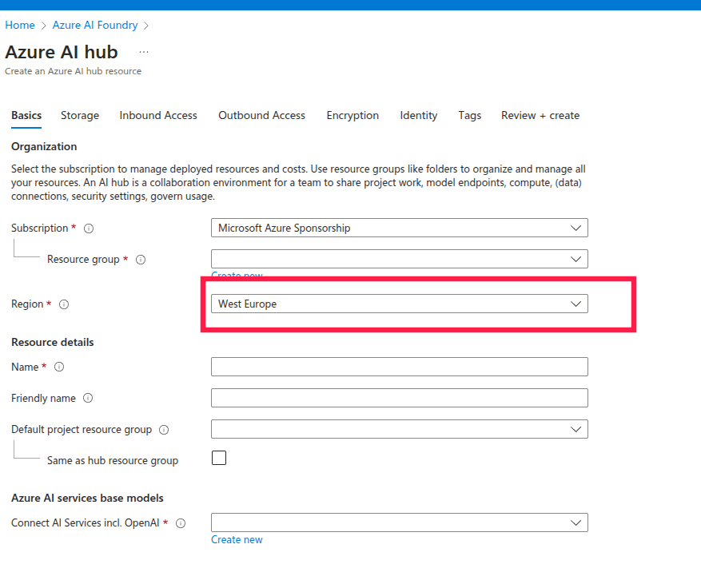Check the Same as hub resource group box
701x588 pixels.
tap(218, 459)
